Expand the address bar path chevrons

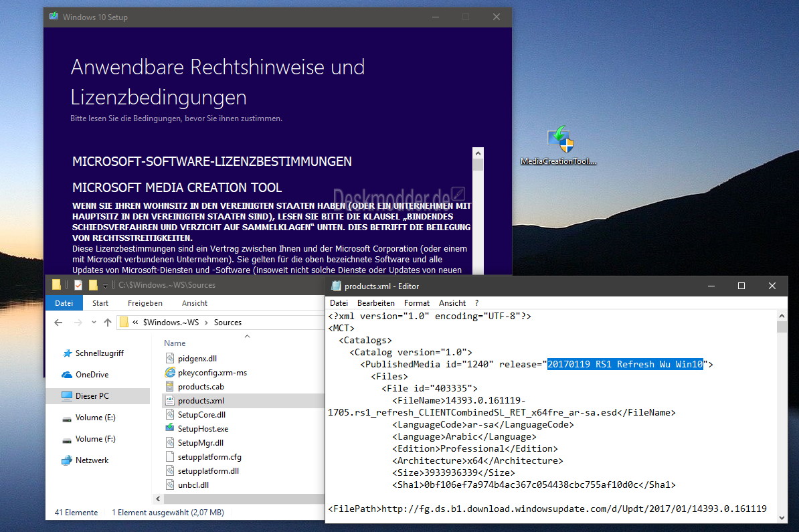pos(135,323)
